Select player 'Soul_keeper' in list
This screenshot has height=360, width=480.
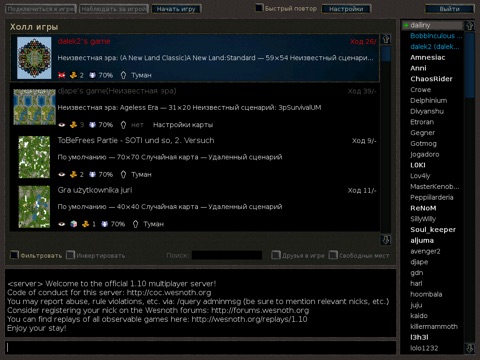[x=433, y=230]
